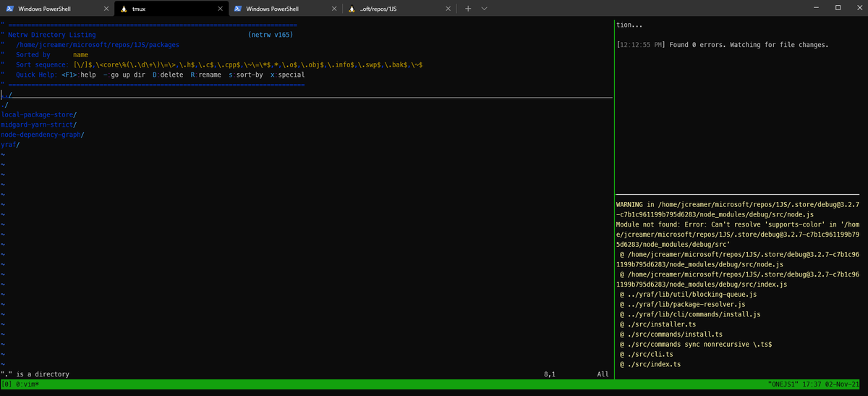Click the penguin icon on 1JS tab
The height and width of the screenshot is (396, 868).
tap(352, 9)
